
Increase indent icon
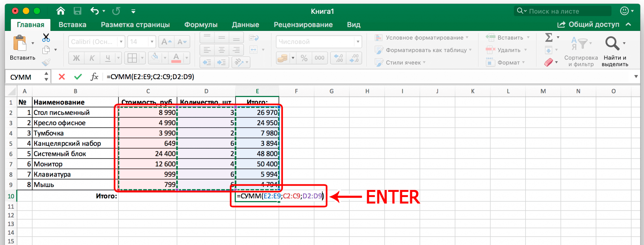[x=222, y=62]
